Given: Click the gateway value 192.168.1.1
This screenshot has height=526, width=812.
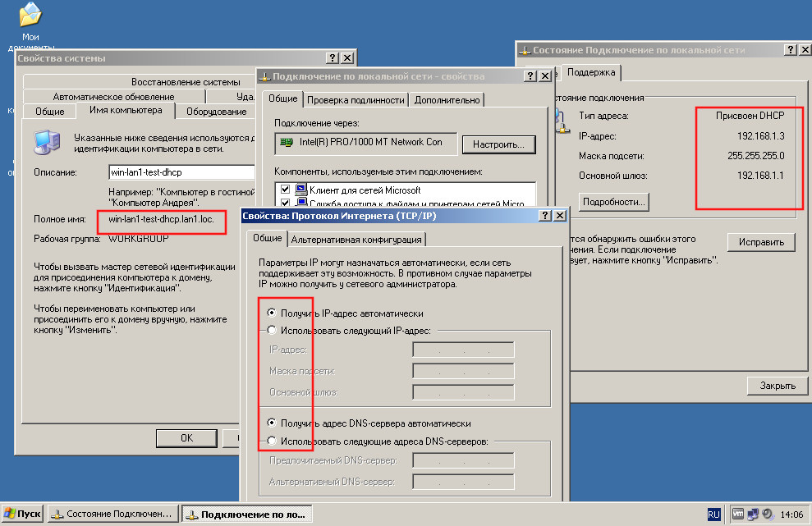Looking at the screenshot, I should pos(761,176).
